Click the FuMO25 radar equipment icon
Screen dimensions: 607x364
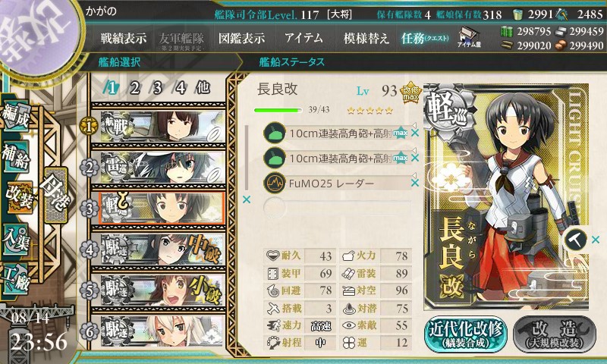pos(275,183)
